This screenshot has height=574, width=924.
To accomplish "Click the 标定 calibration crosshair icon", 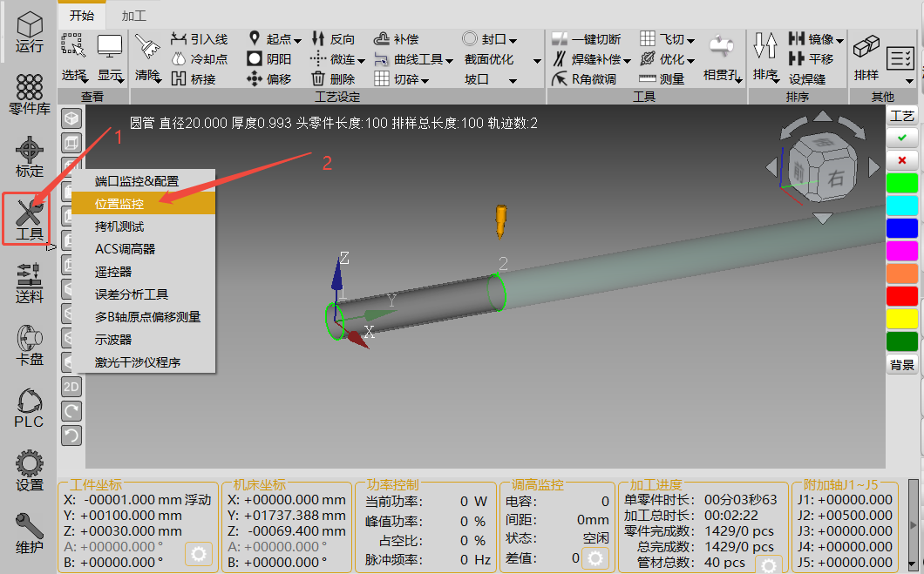I will pyautogui.click(x=29, y=157).
